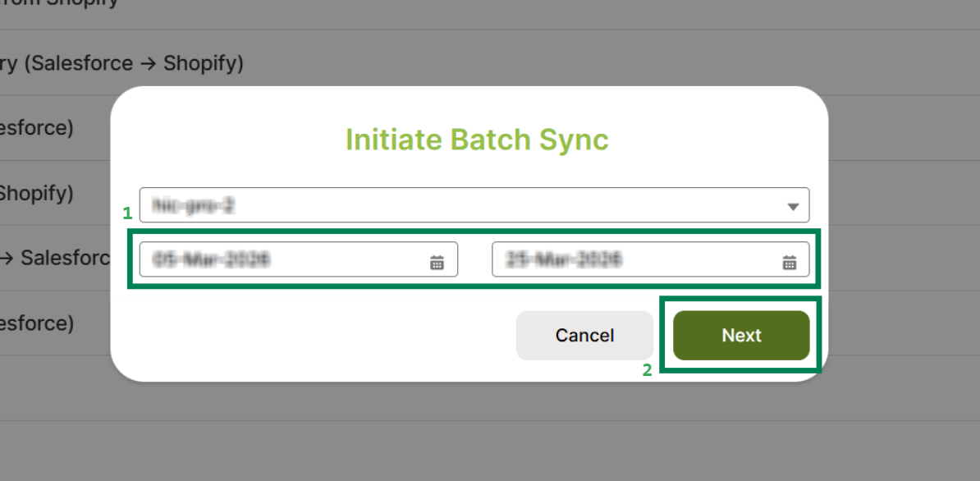Expand the store selection dropdown arrow
The height and width of the screenshot is (481, 980).
pos(792,207)
